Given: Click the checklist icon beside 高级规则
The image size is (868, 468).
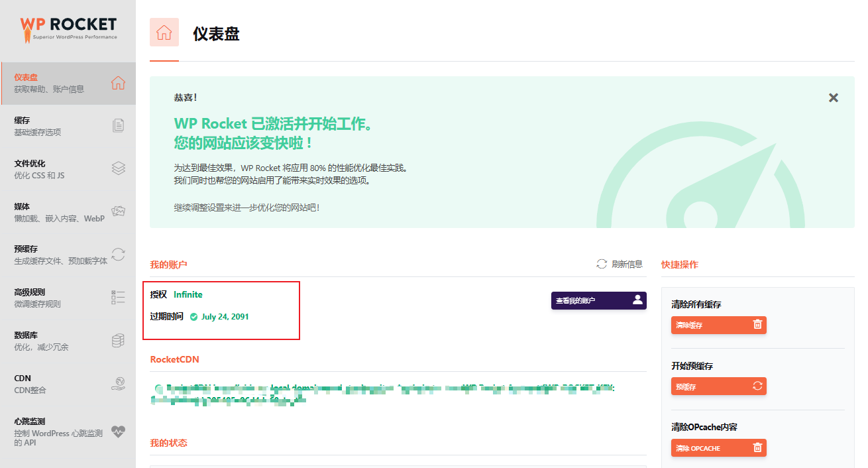Looking at the screenshot, I should 118,297.
